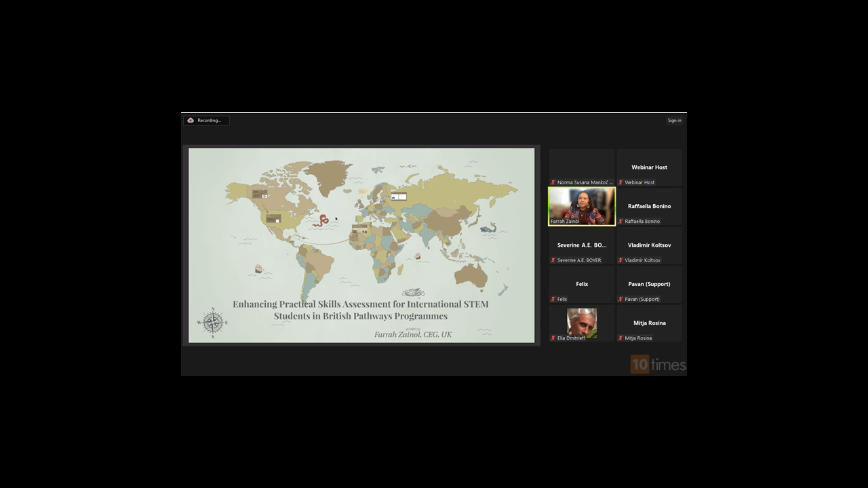The width and height of the screenshot is (868, 488).
Task: Click the Recording indicator button
Action: tap(206, 121)
